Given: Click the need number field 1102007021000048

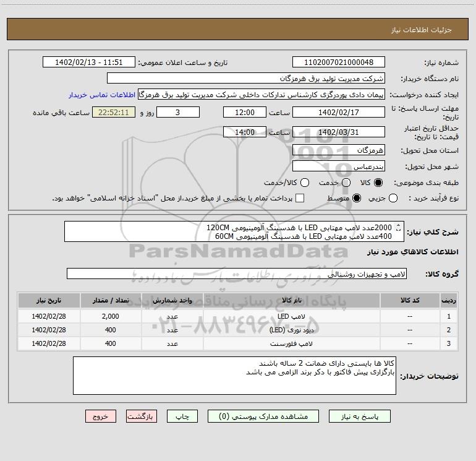Looking at the screenshot, I should point(339,62).
